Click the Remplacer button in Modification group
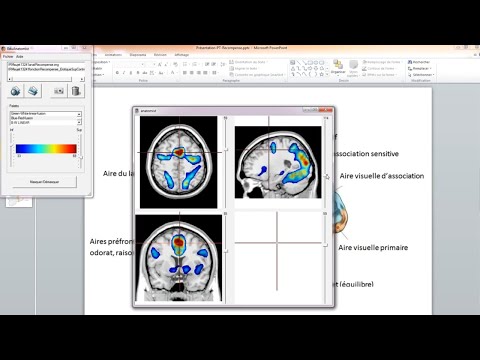This screenshot has height=360, width=480. (420, 68)
